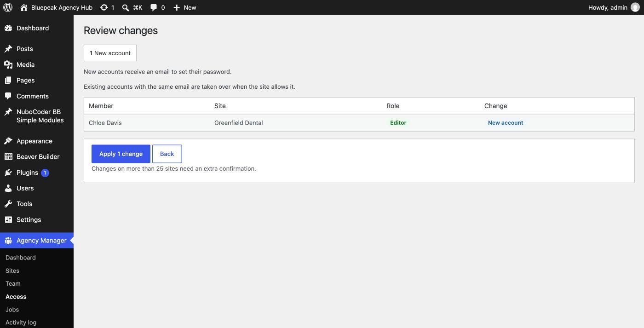Click the 1 New account summary box
This screenshot has height=328, width=644.
click(x=110, y=53)
